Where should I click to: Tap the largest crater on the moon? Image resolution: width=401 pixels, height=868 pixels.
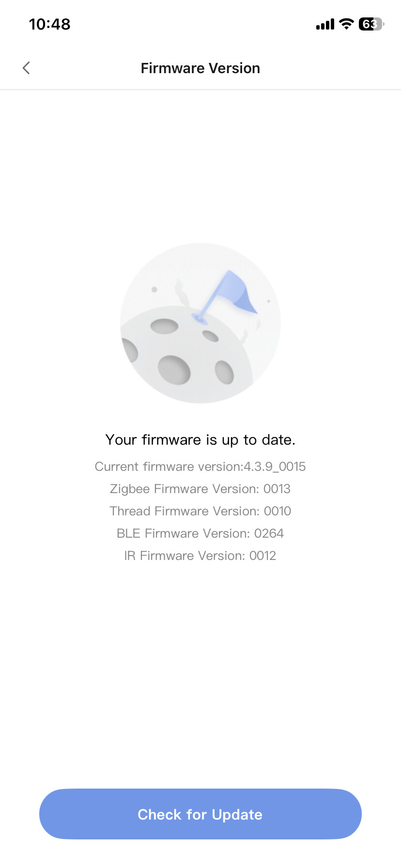pyautogui.click(x=174, y=370)
